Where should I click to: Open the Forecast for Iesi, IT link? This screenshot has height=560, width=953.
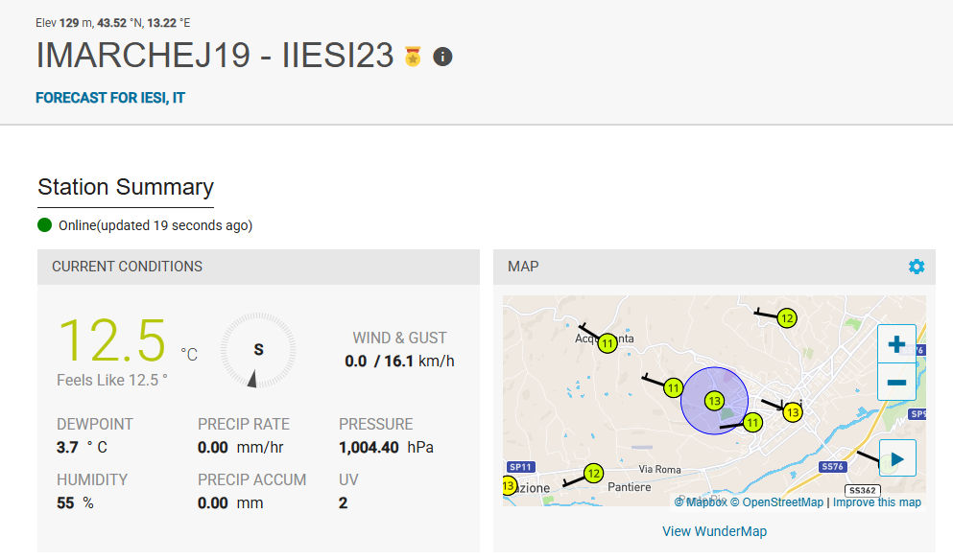click(x=110, y=98)
